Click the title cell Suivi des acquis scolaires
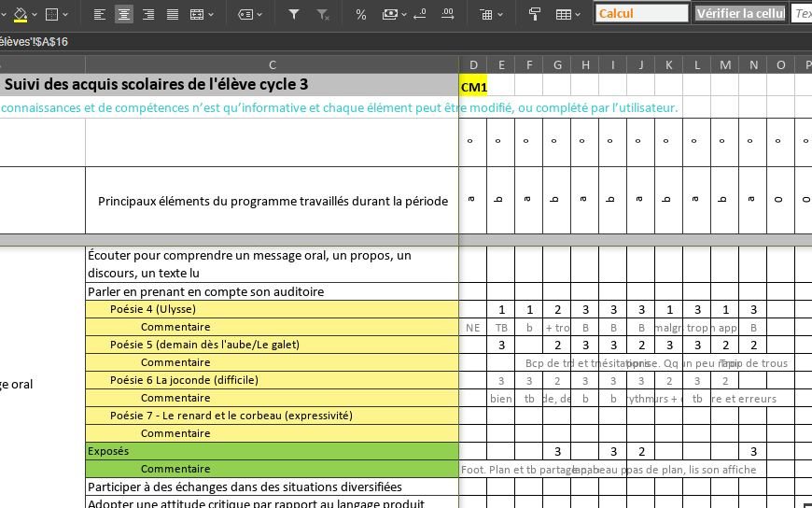The image size is (812, 508). click(230, 84)
